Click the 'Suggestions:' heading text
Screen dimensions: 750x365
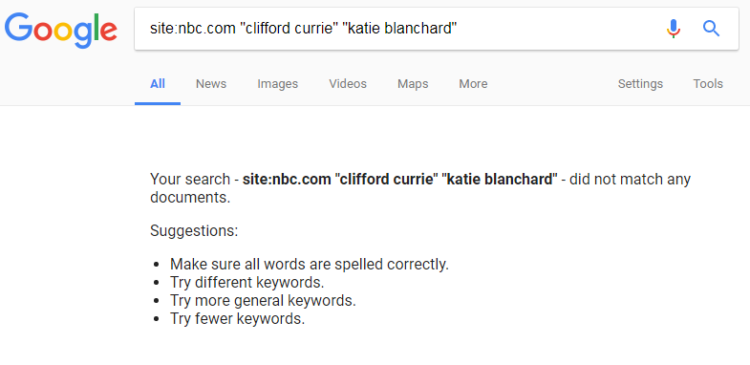194,231
